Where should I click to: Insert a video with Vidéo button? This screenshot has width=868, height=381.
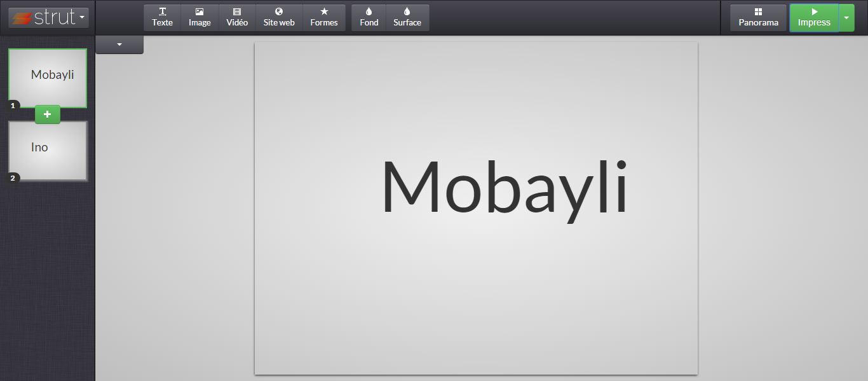(x=237, y=18)
